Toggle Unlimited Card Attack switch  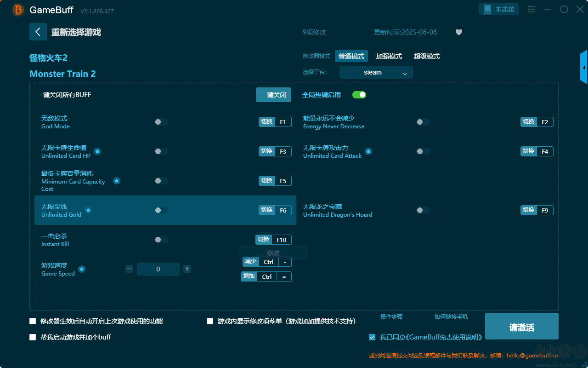coord(423,151)
